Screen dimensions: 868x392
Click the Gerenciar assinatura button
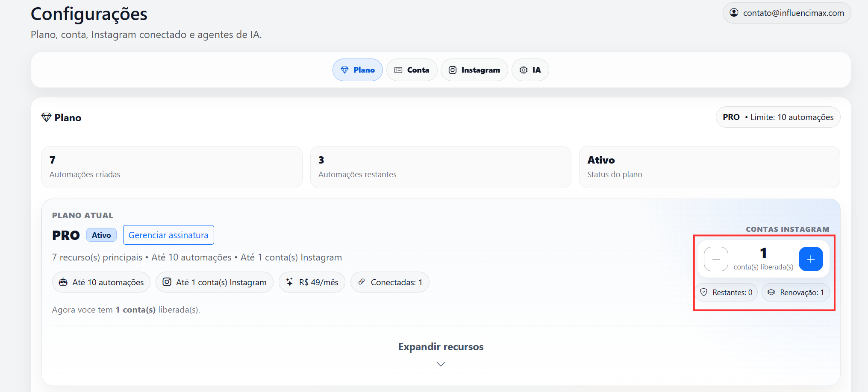(x=168, y=235)
